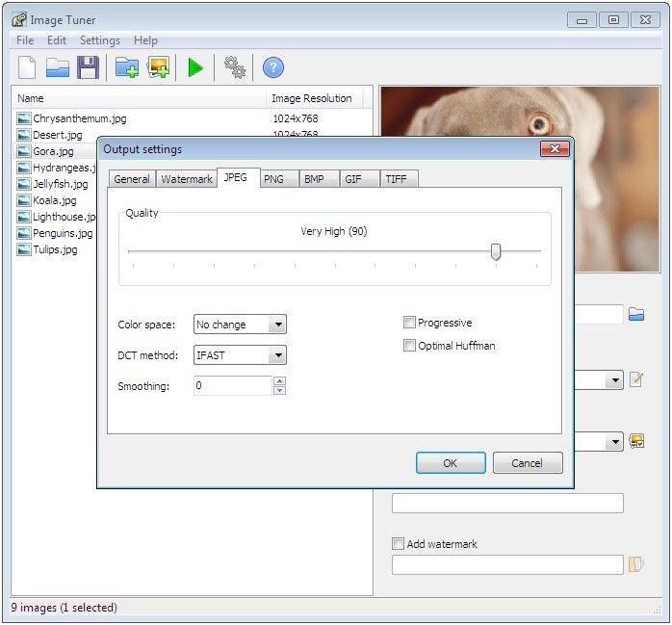Click the blue help question icon
The height and width of the screenshot is (625, 672).
pyautogui.click(x=273, y=67)
